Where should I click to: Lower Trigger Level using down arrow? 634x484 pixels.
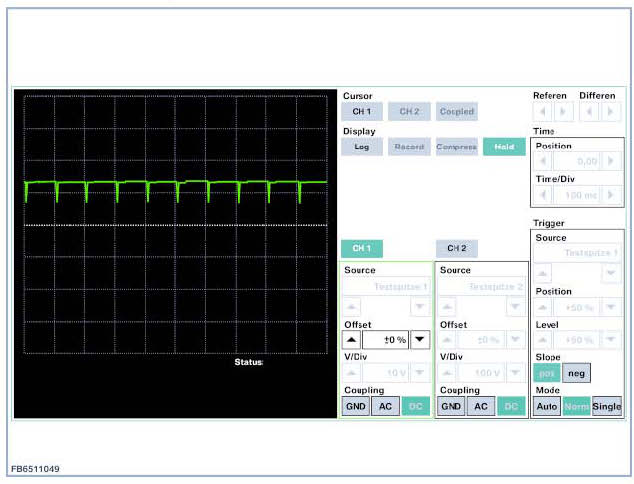click(611, 340)
